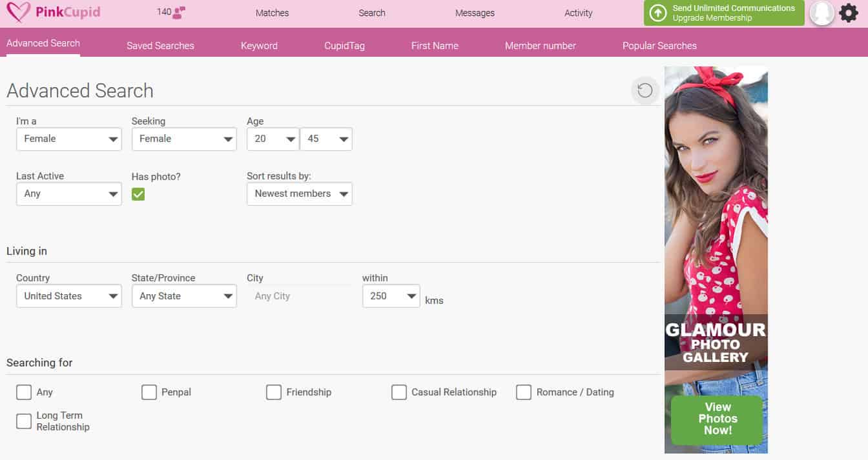Switch to the Member number tab
This screenshot has width=868, height=460.
tap(541, 46)
